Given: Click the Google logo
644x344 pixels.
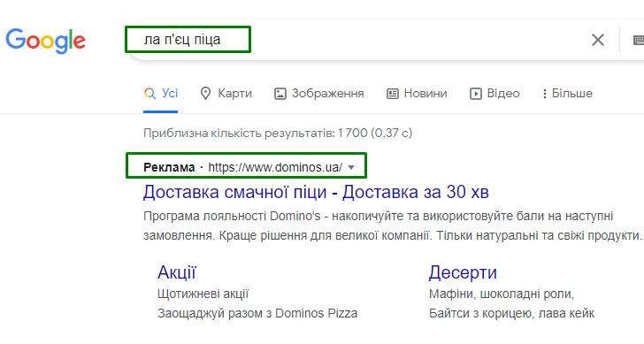Looking at the screenshot, I should tap(45, 40).
